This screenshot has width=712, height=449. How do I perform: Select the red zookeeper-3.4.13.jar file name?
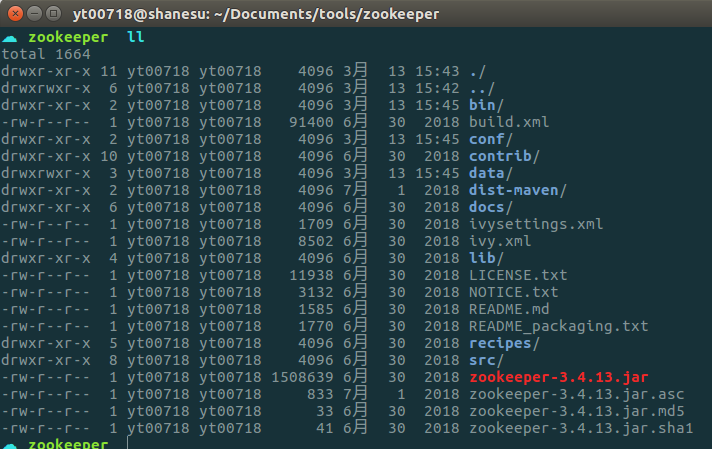(x=559, y=377)
